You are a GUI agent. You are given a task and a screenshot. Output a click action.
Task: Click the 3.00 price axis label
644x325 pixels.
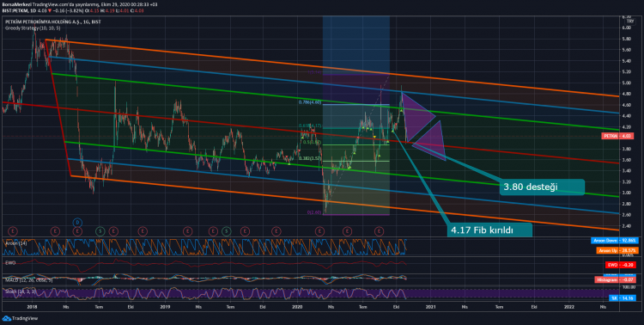(627, 193)
